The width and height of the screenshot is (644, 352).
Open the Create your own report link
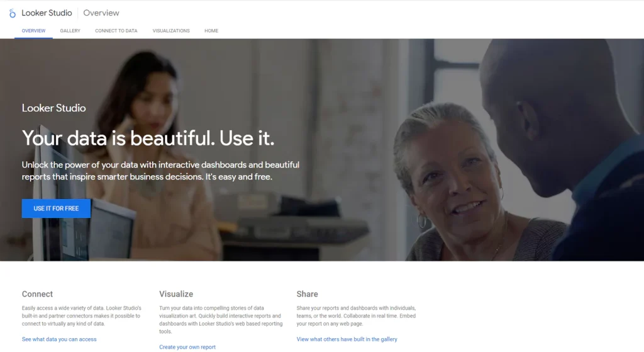tap(187, 347)
